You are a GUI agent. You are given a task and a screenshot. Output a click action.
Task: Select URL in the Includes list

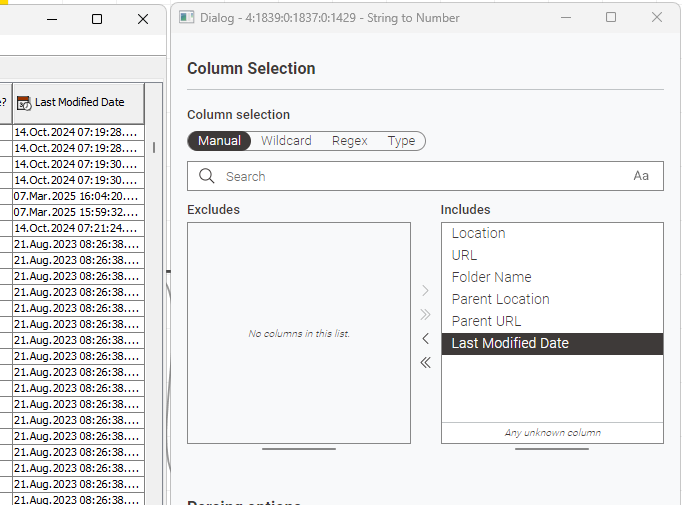click(x=464, y=255)
